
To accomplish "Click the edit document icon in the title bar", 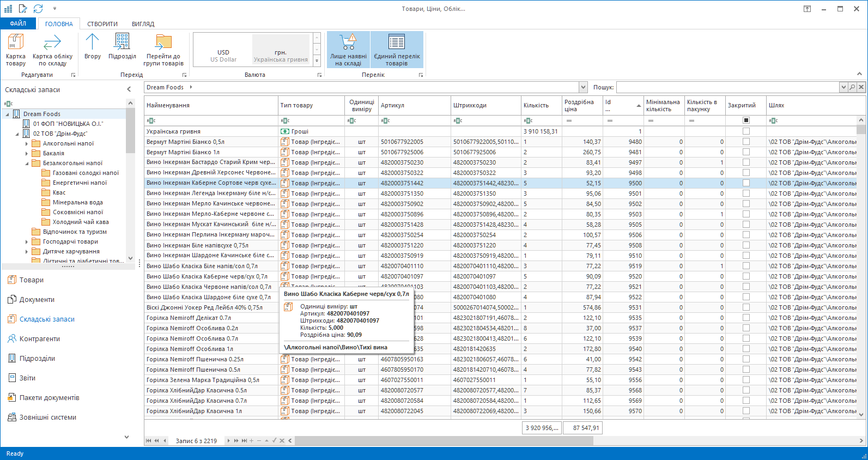I will tap(22, 8).
